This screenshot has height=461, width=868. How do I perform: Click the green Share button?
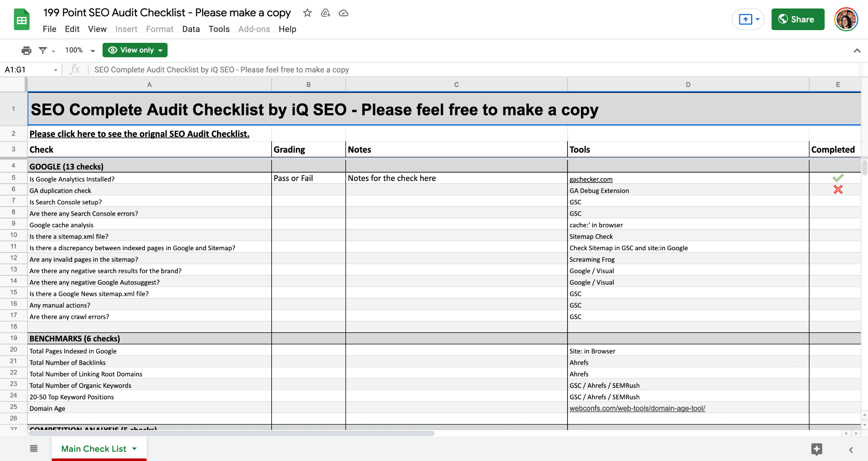[x=798, y=20]
